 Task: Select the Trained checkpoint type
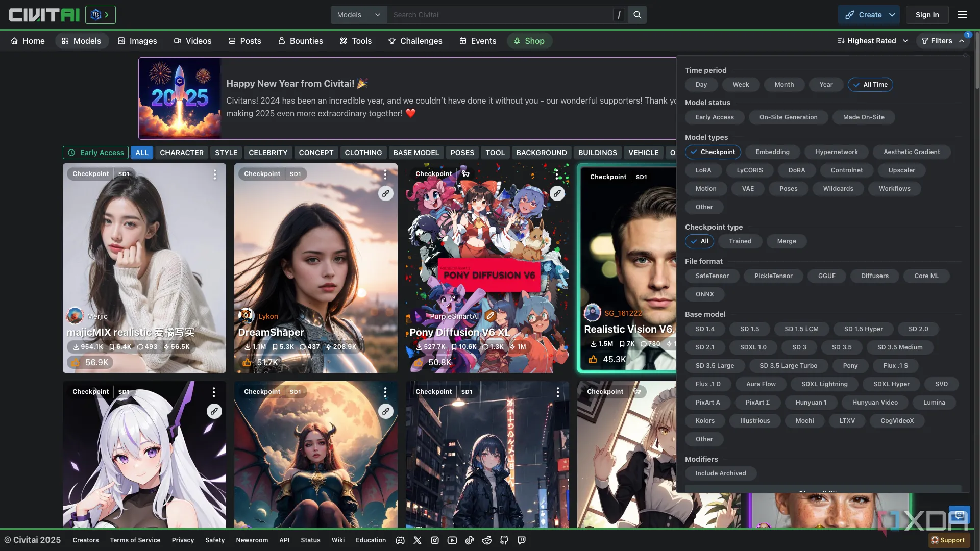point(740,241)
